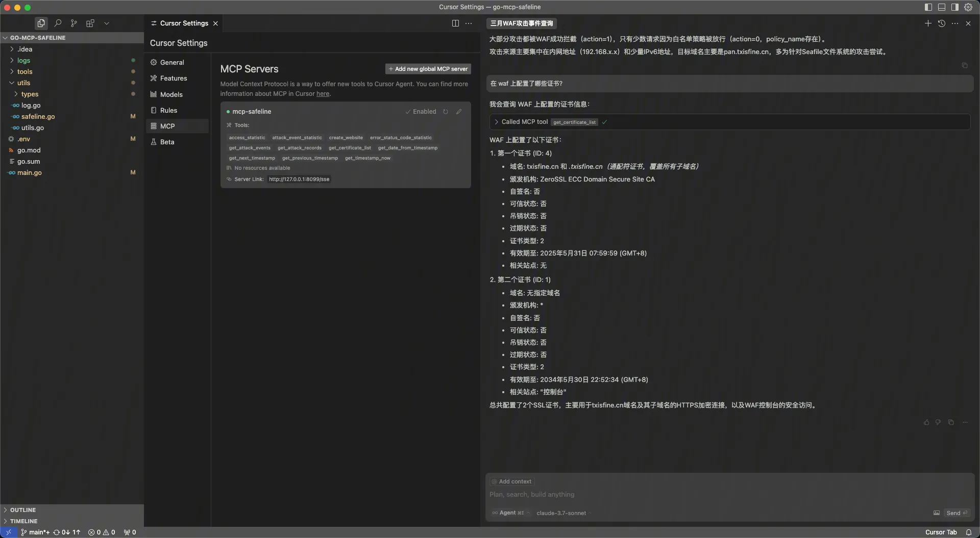Viewport: 980px width, 538px height.
Task: Edit the mcp-safeline server configuration
Action: pos(459,112)
